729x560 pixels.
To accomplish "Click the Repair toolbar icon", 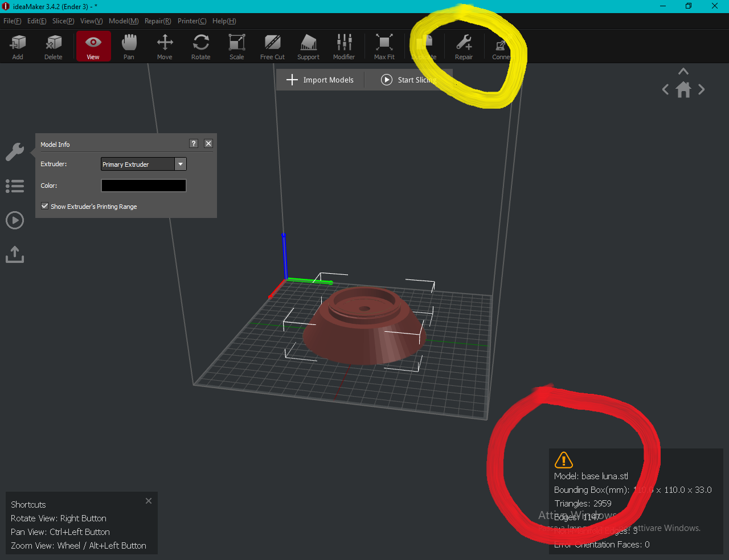I will coord(464,46).
